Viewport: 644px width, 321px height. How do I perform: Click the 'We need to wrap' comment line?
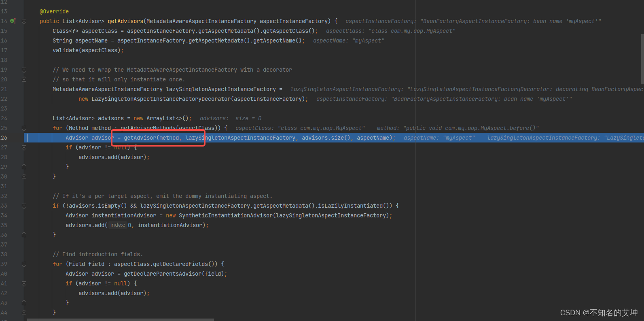(x=172, y=70)
